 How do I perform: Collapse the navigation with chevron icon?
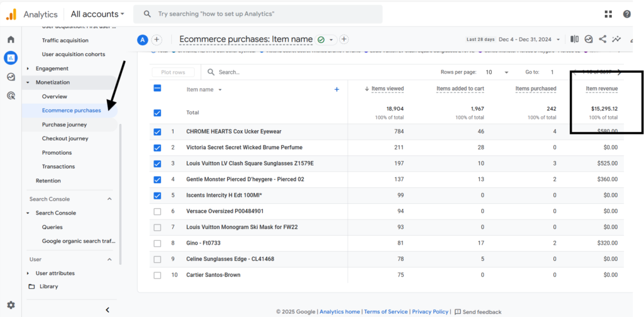point(108,310)
